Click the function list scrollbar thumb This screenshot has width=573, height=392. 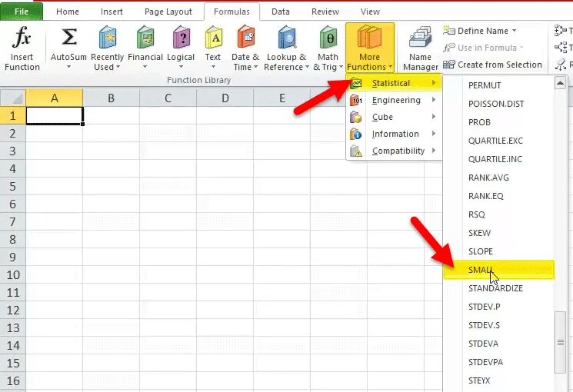pos(560,342)
